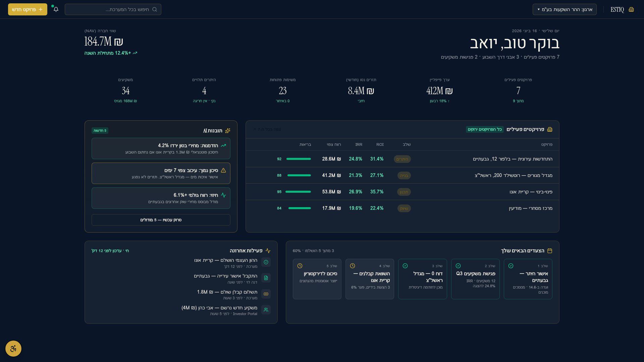This screenshot has height=362, width=644.
Task: Toggle the step 4 pending clock status
Action: point(353,266)
